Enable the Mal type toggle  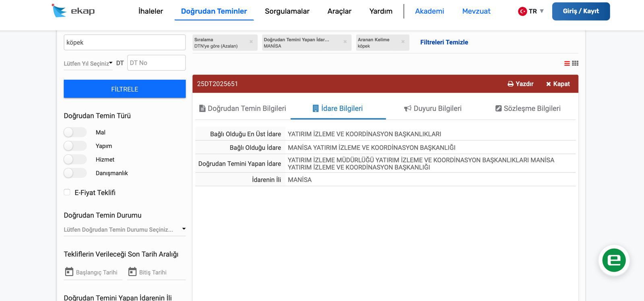[75, 132]
